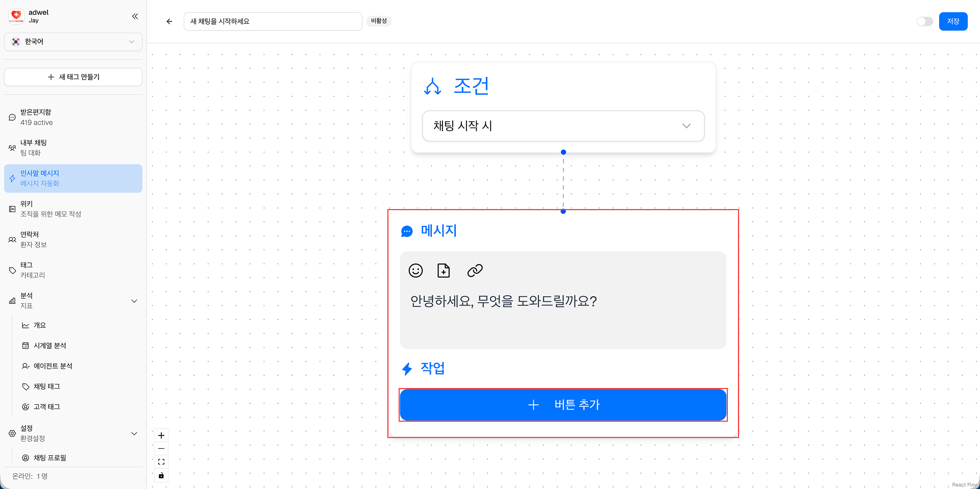
Task: Open the 채팅 시작 시 condition dropdown
Action: 563,126
